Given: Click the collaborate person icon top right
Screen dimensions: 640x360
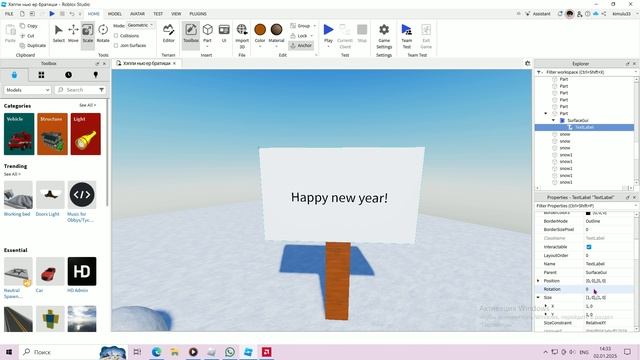Looking at the screenshot, I should pyautogui.click(x=579, y=14).
